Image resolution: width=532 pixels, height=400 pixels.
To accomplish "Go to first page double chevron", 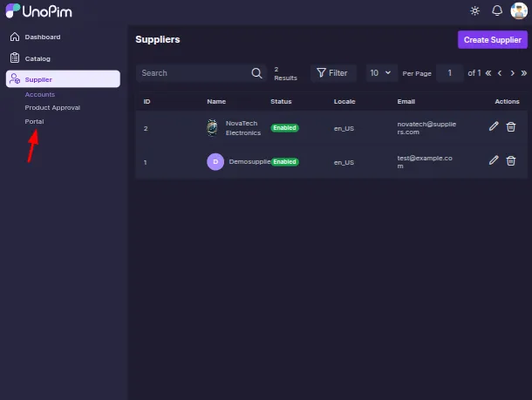I will (x=488, y=73).
